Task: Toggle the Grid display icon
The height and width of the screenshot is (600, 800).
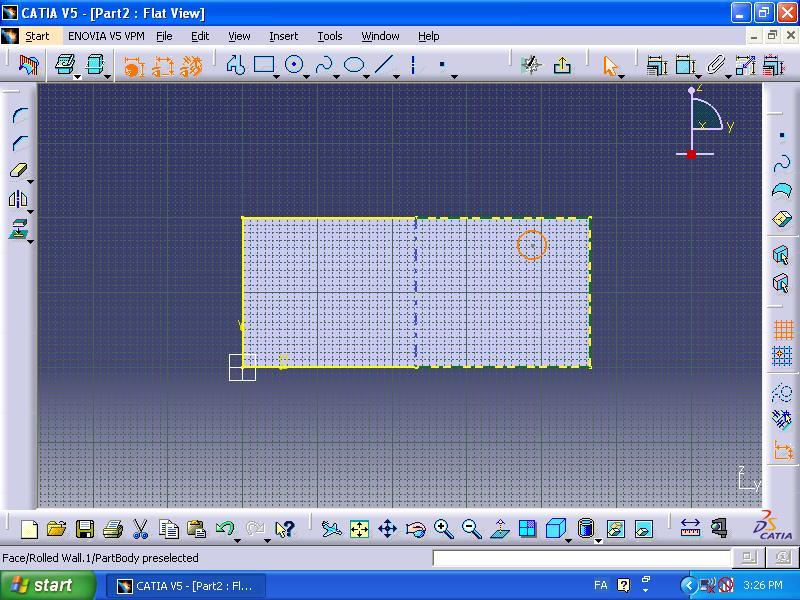Action: point(783,329)
